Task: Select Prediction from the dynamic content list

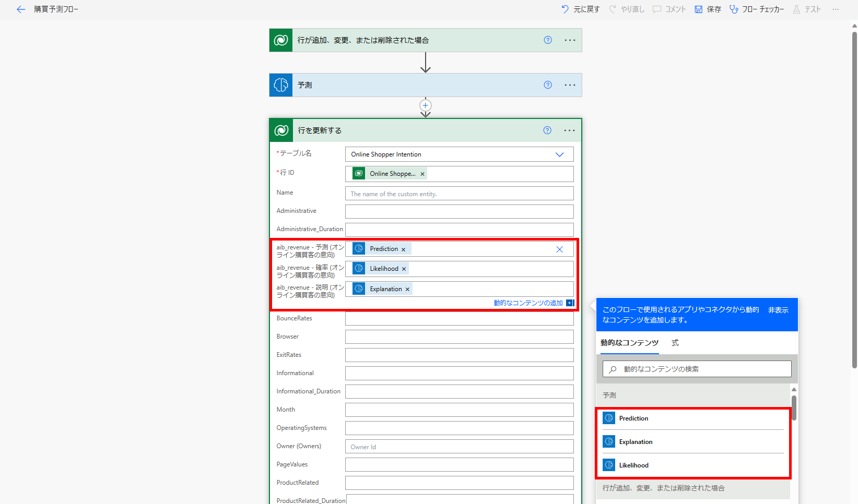Action: [x=693, y=418]
